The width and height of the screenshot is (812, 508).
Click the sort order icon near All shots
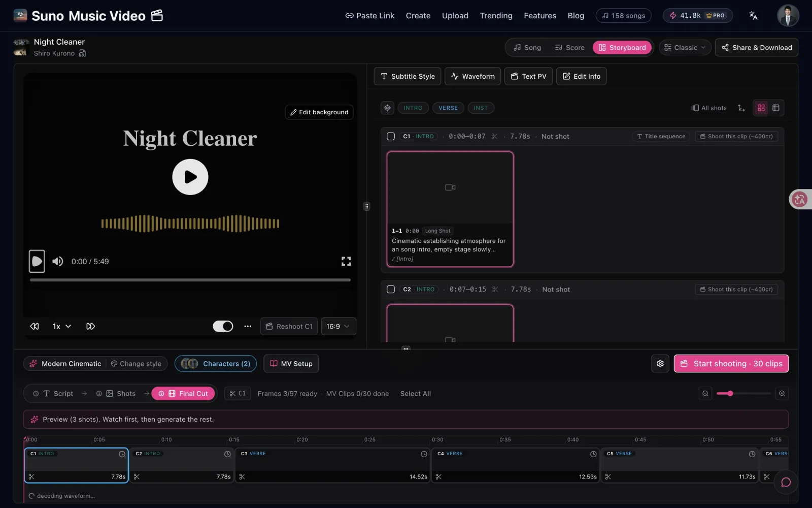(x=741, y=108)
